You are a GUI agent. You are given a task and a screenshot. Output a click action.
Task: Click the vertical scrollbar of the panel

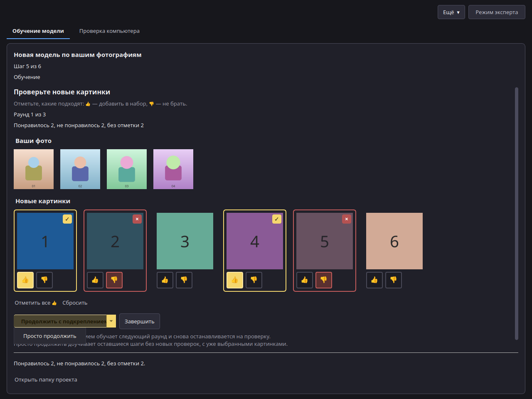point(517,214)
